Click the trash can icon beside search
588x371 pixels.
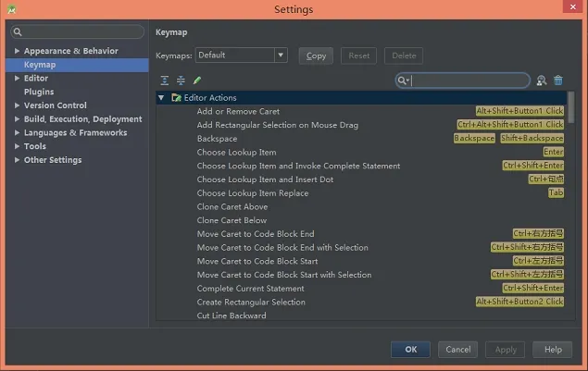coord(558,80)
